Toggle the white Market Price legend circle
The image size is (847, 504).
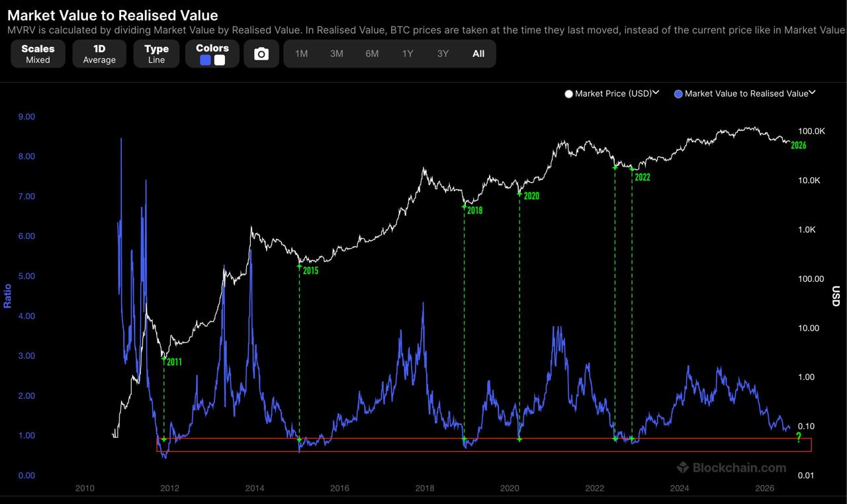pos(568,94)
